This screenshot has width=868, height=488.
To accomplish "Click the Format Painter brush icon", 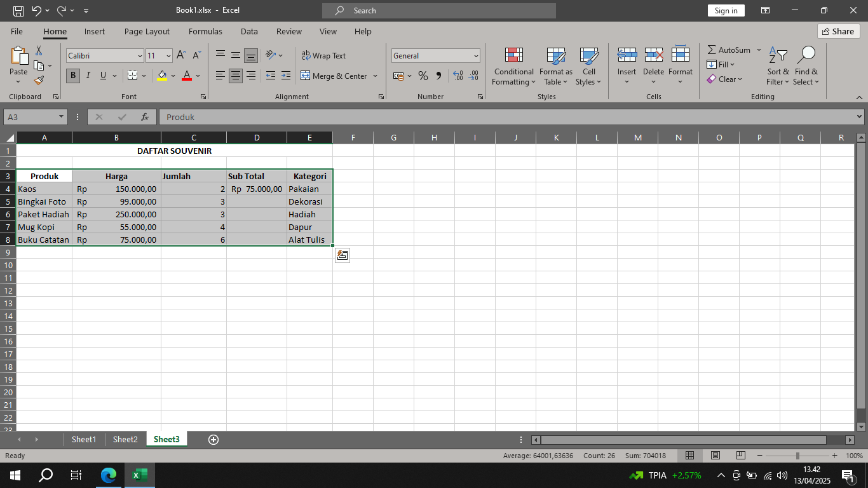I will (39, 80).
